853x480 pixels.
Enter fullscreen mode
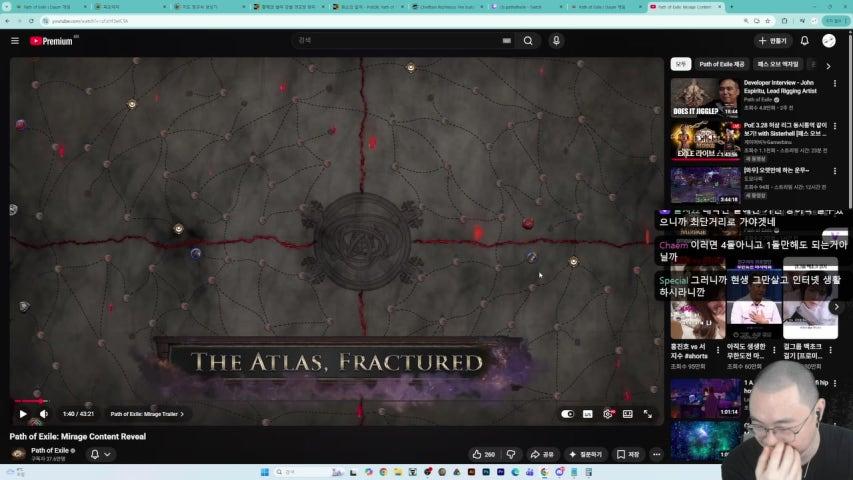pyautogui.click(x=648, y=414)
